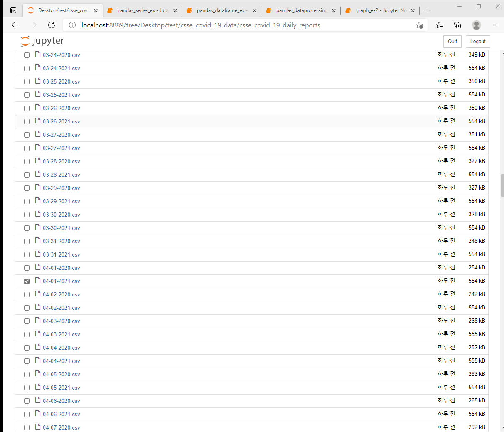
Task: Select the checkbox for 04-03-2020.csv
Action: (27, 321)
